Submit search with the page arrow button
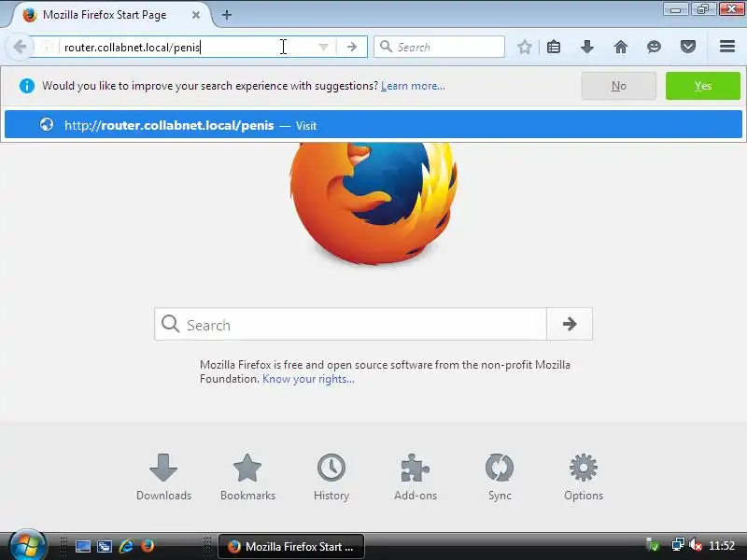The width and height of the screenshot is (747, 560). click(x=570, y=324)
